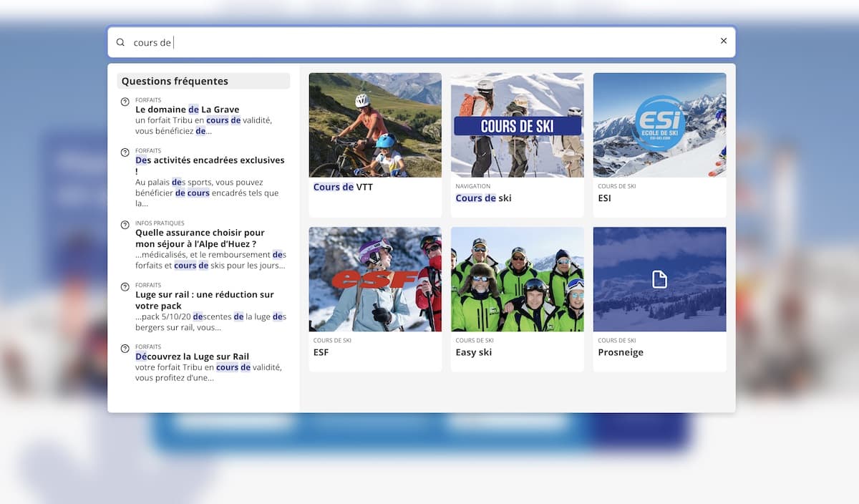The width and height of the screenshot is (859, 504).
Task: Open the Cours de VTT mountain bike thumbnail
Action: point(375,125)
